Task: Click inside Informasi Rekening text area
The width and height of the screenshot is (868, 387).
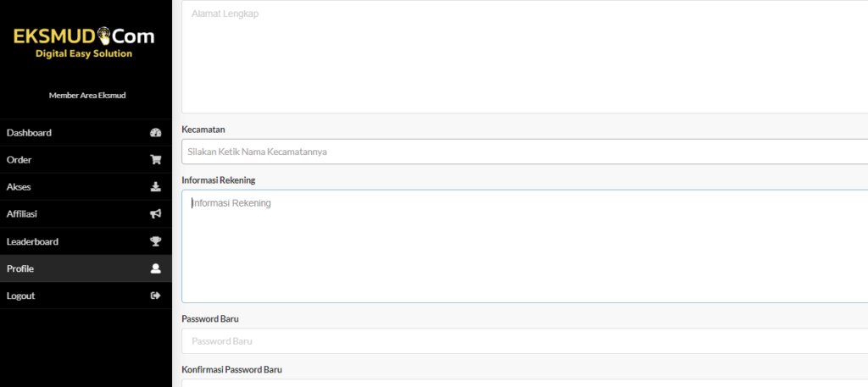Action: coord(525,246)
